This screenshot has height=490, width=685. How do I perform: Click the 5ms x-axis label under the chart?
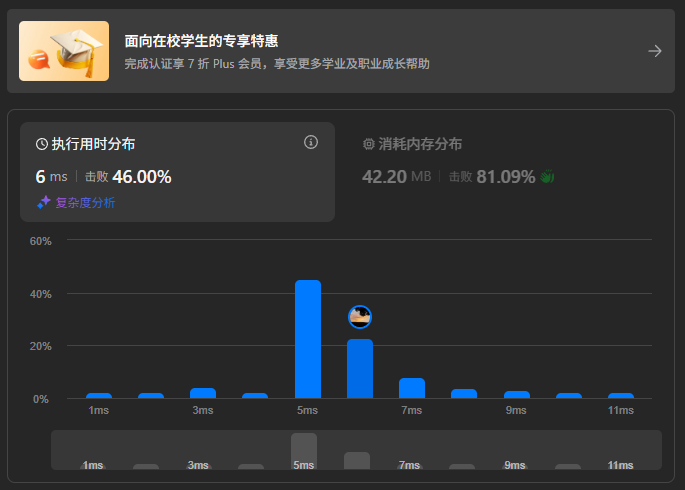coord(308,410)
